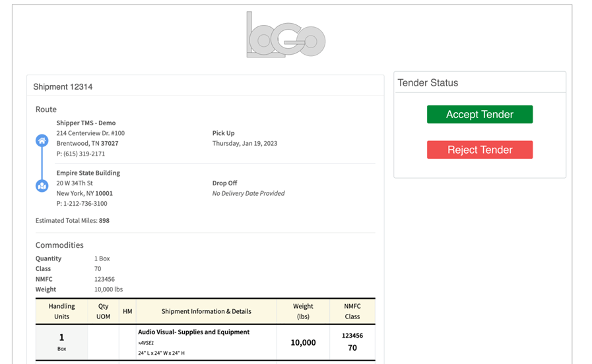Viewport: 592px width, 364px height.
Task: Click the company logo image
Action: (285, 34)
